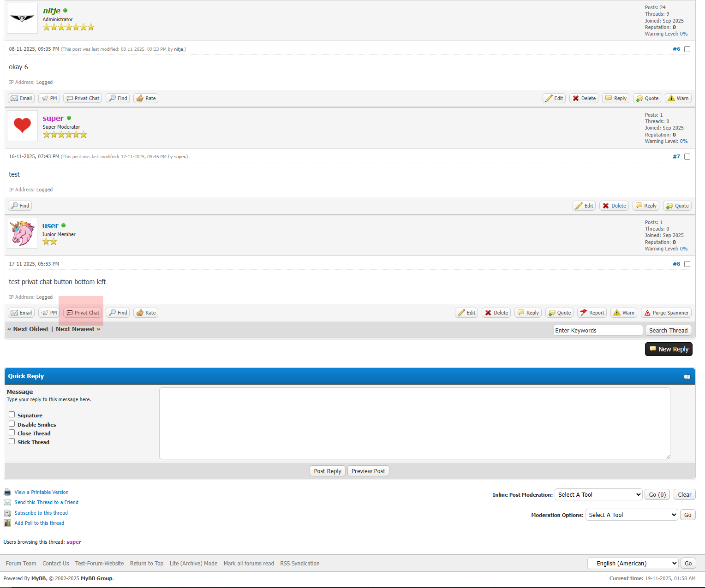The width and height of the screenshot is (705, 588).
Task: Click the Enter Keywords search field
Action: pyautogui.click(x=597, y=330)
